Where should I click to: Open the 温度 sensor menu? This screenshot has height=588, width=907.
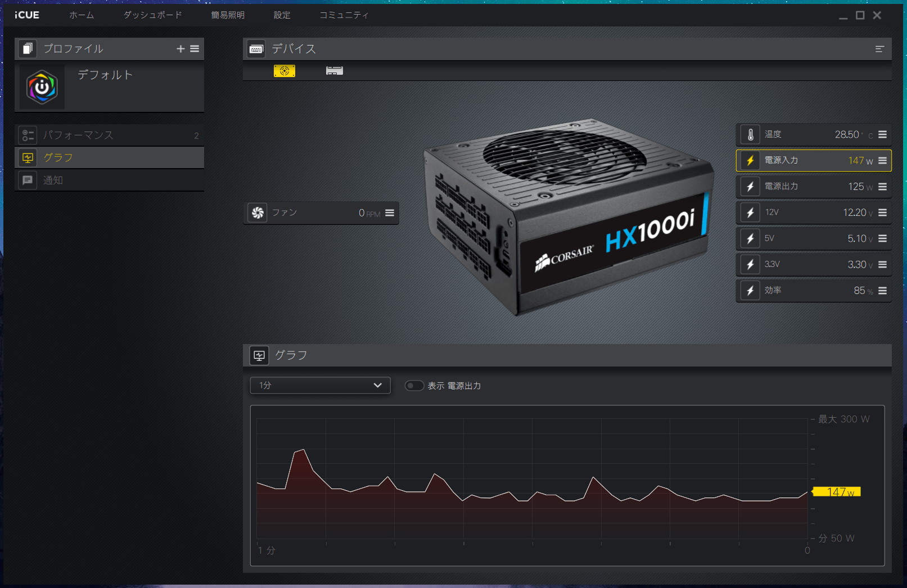tap(883, 135)
